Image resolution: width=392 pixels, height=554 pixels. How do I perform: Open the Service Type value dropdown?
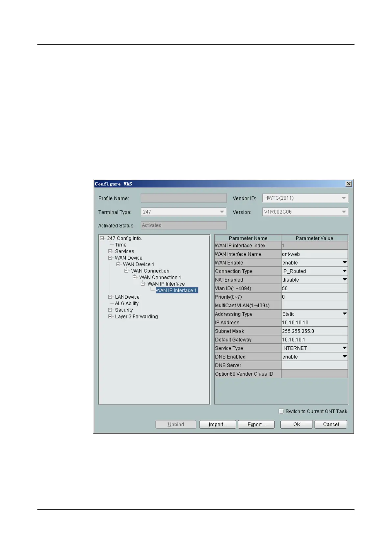pos(345,348)
